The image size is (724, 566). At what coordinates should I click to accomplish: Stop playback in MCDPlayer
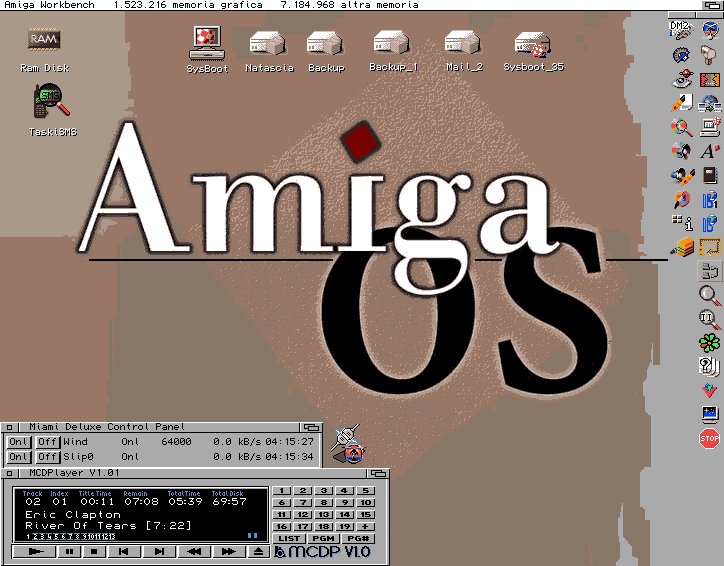tap(94, 551)
